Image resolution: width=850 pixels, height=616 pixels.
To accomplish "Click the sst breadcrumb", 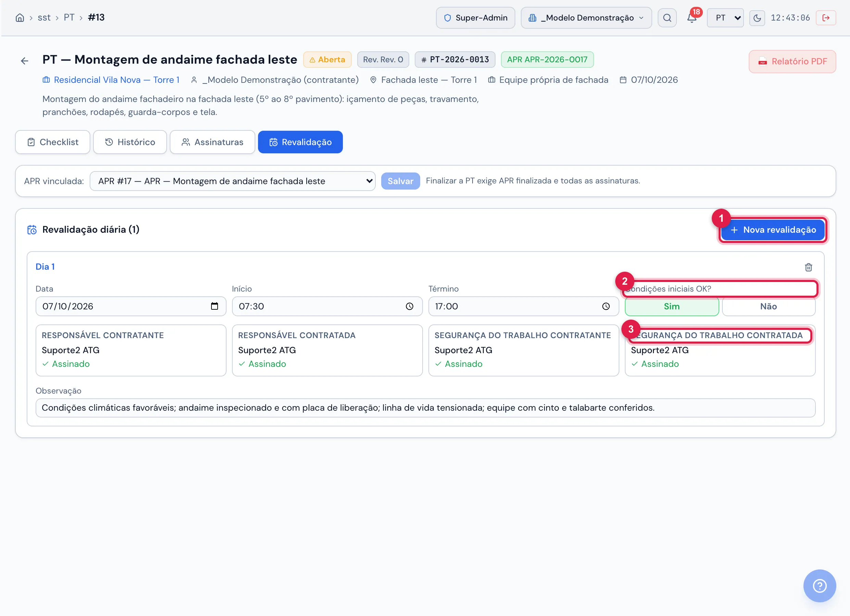I will pos(44,17).
